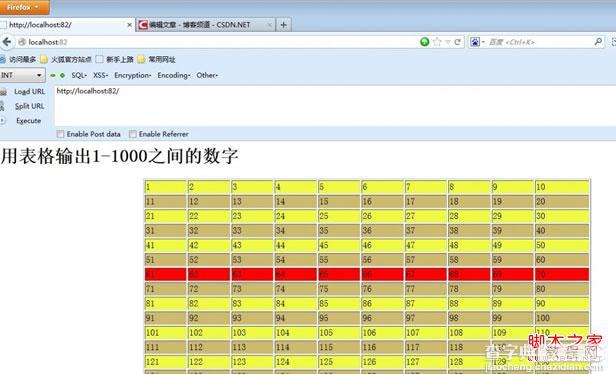Click table cell 26
The height and width of the screenshot is (374, 616).
tap(383, 216)
